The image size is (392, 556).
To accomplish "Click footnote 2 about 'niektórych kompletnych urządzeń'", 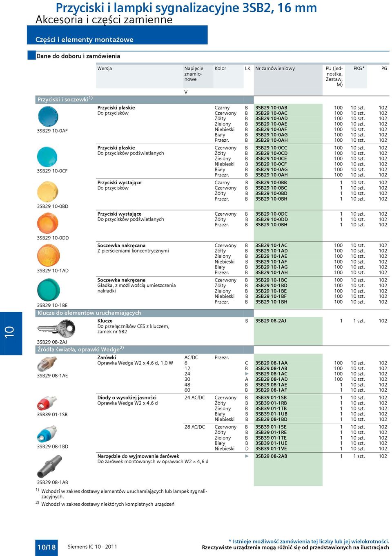I will (x=105, y=504).
